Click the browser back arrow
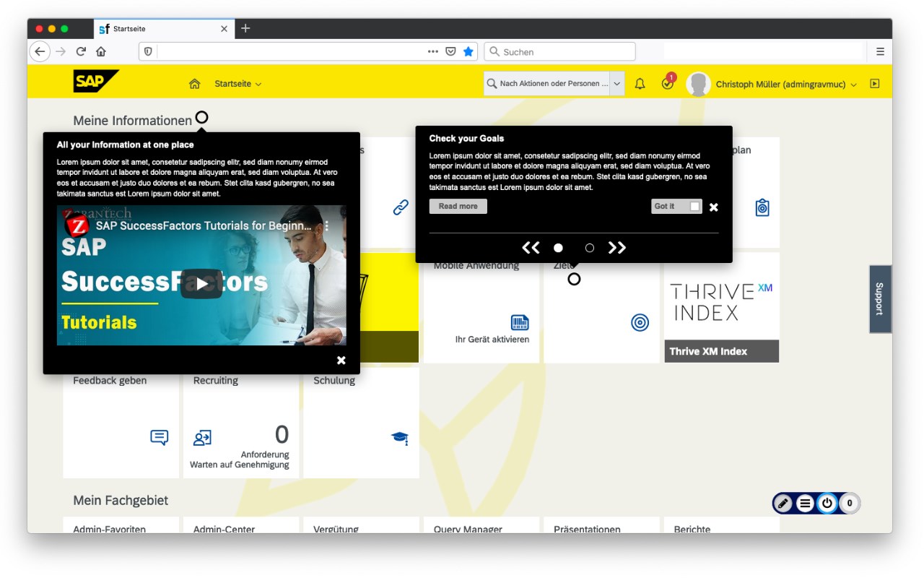This screenshot has height=578, width=924. click(x=40, y=51)
